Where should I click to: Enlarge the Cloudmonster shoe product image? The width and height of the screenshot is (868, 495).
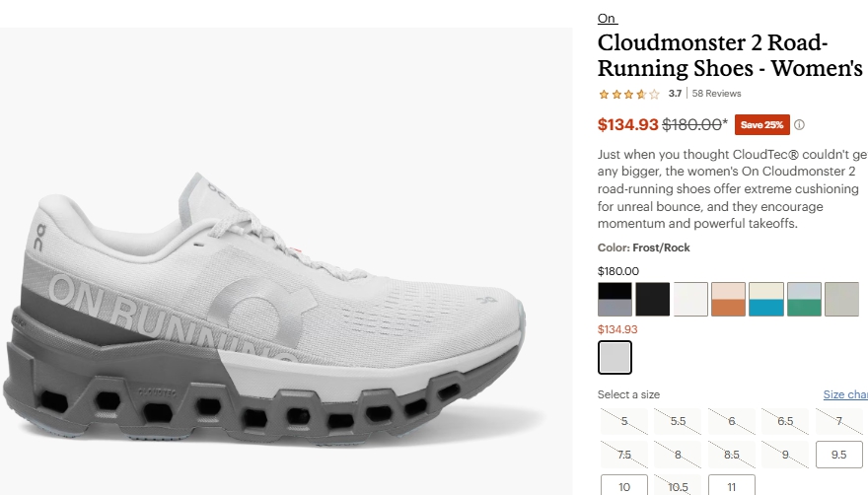coord(286,261)
